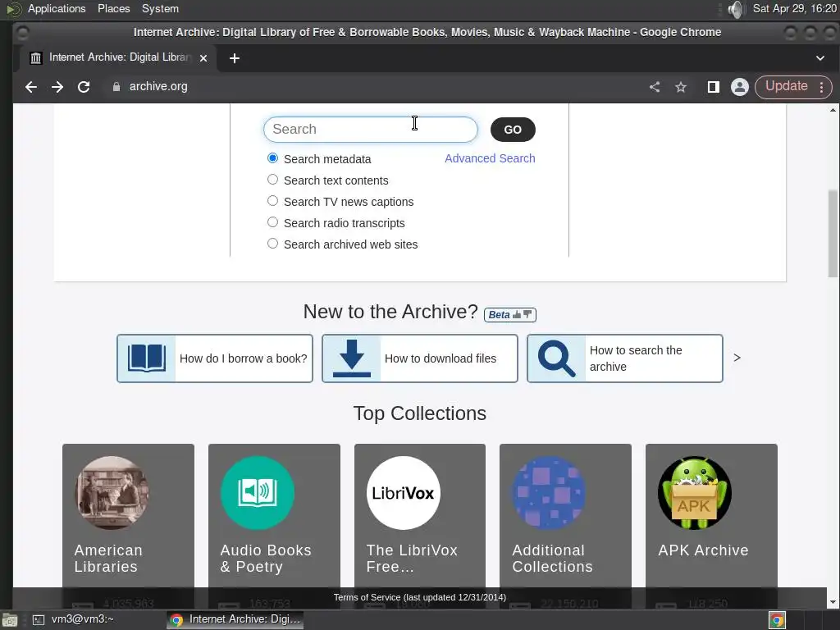Open the Advanced Search link
The image size is (840, 630).
pyautogui.click(x=490, y=158)
